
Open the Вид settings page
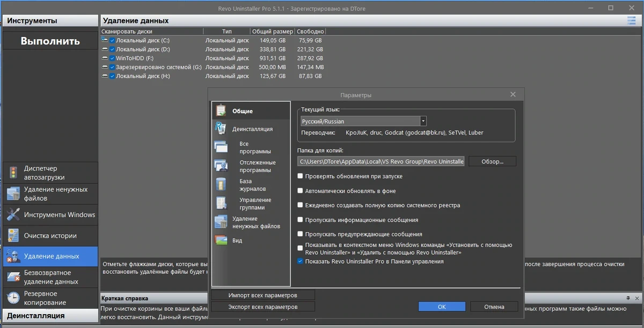251,241
